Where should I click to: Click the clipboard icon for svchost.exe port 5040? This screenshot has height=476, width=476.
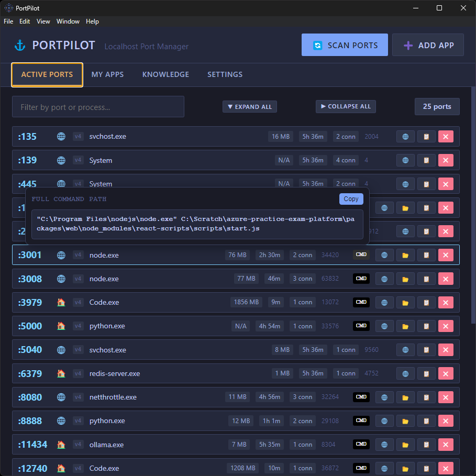point(426,350)
